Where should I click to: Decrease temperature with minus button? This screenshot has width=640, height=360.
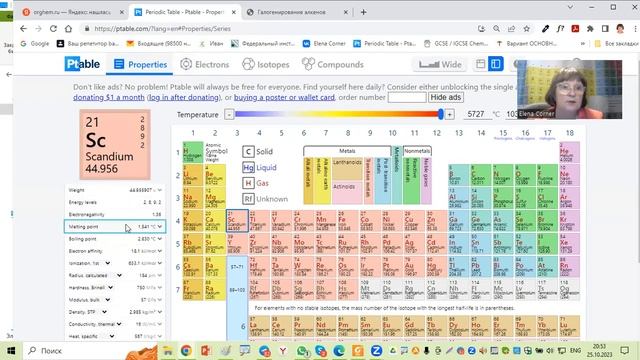coord(229,115)
